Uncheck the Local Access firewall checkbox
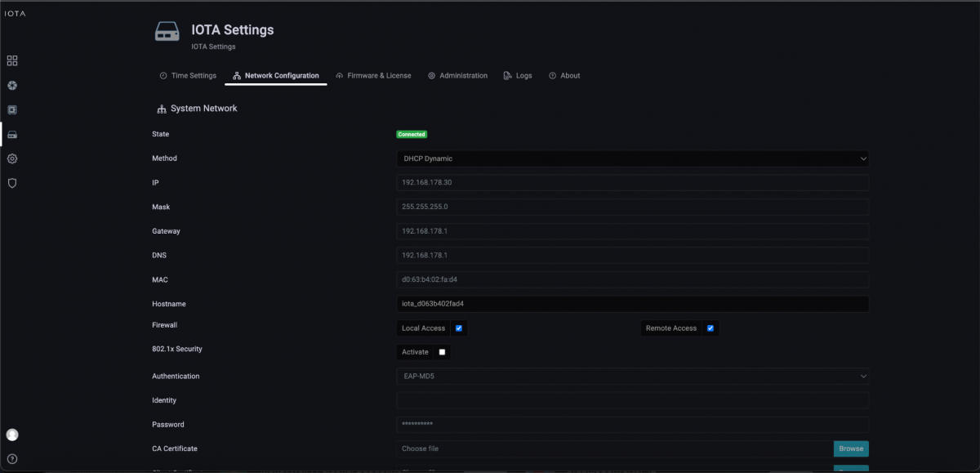980x473 pixels. point(459,328)
